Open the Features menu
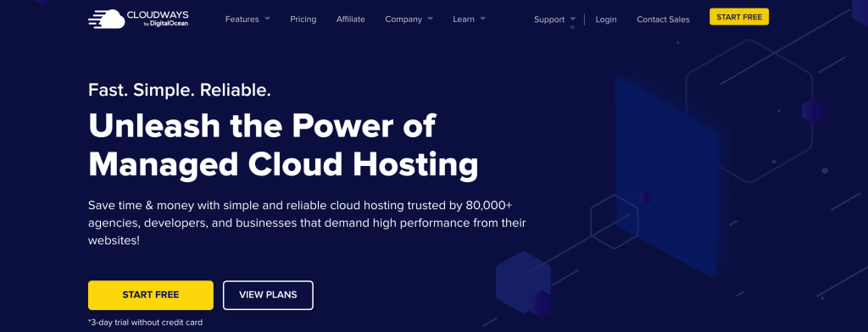Image resolution: width=868 pixels, height=332 pixels. tap(242, 19)
